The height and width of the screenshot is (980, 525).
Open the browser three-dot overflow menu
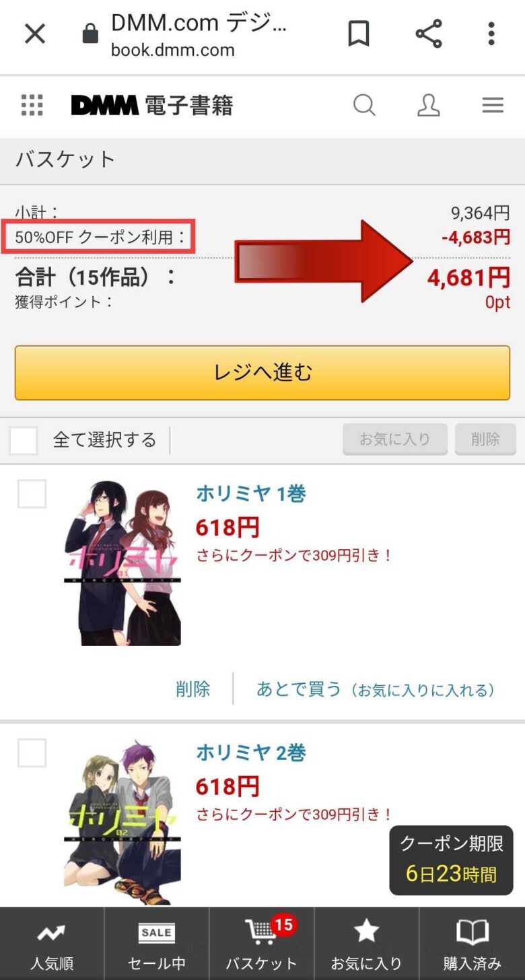click(491, 33)
